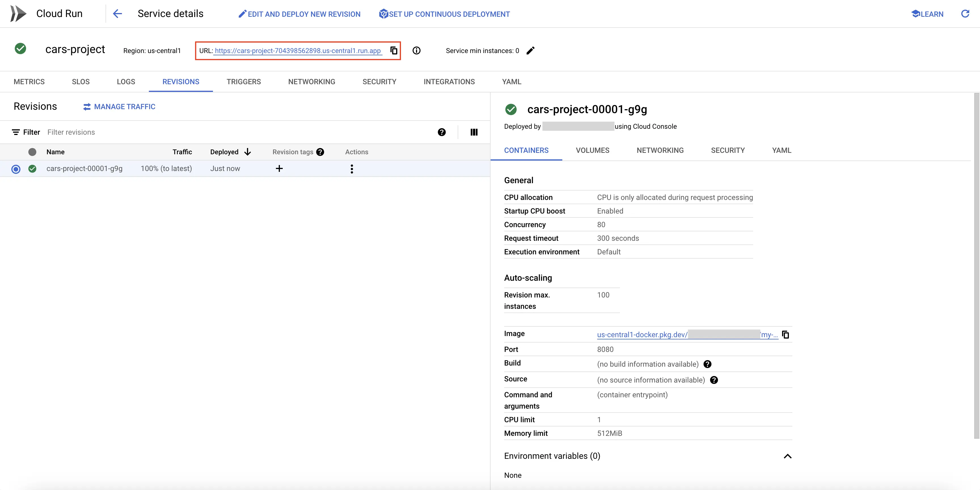
Task: Collapse the Environment variables section
Action: (x=787, y=456)
